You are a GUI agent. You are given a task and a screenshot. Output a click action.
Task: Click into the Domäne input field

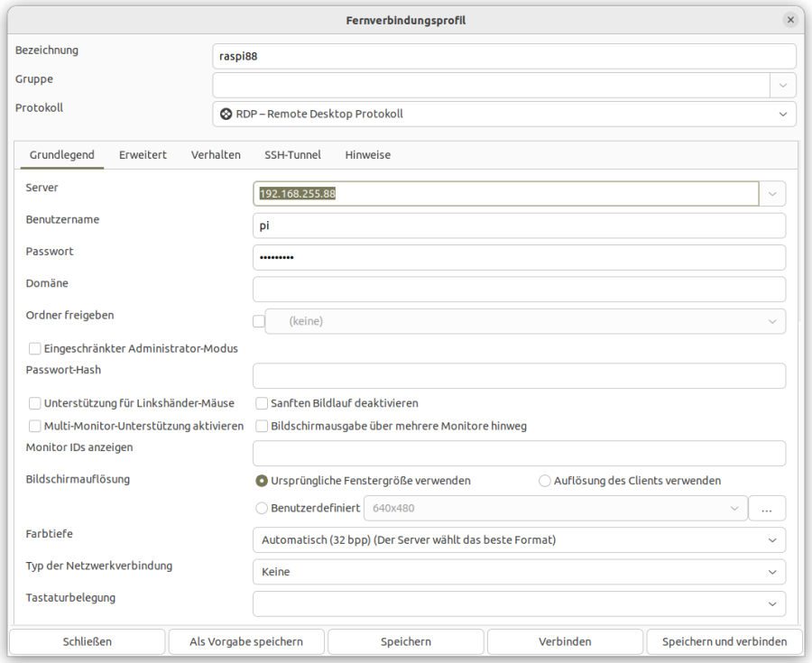[518, 290]
